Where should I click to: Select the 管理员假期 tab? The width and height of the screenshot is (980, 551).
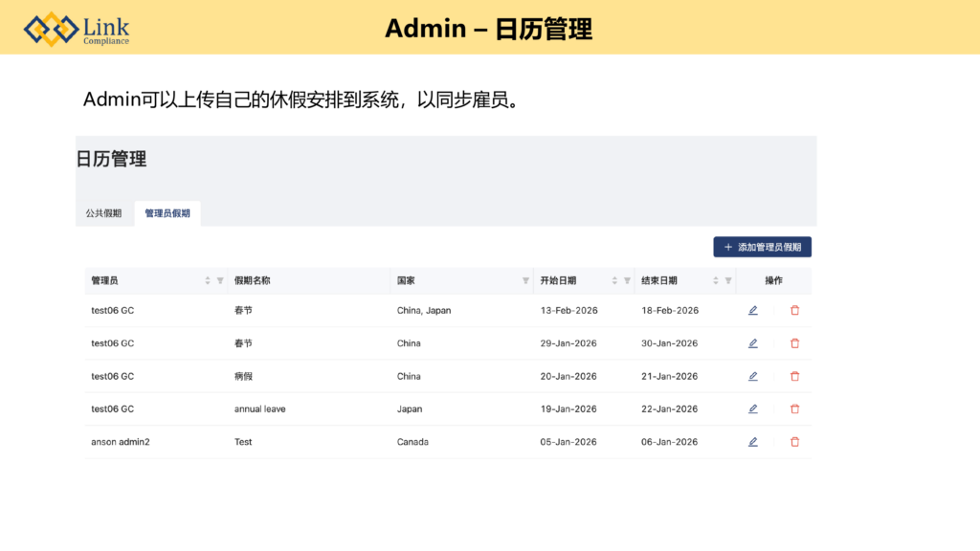[167, 213]
